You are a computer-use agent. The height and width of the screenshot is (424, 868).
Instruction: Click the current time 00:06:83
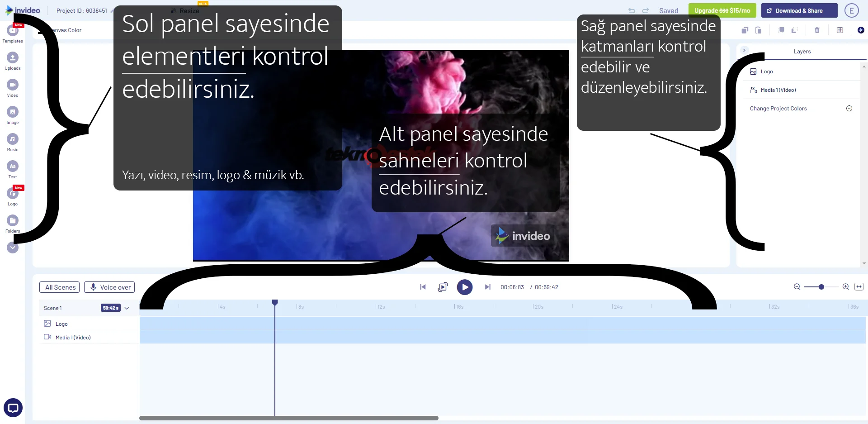click(512, 287)
